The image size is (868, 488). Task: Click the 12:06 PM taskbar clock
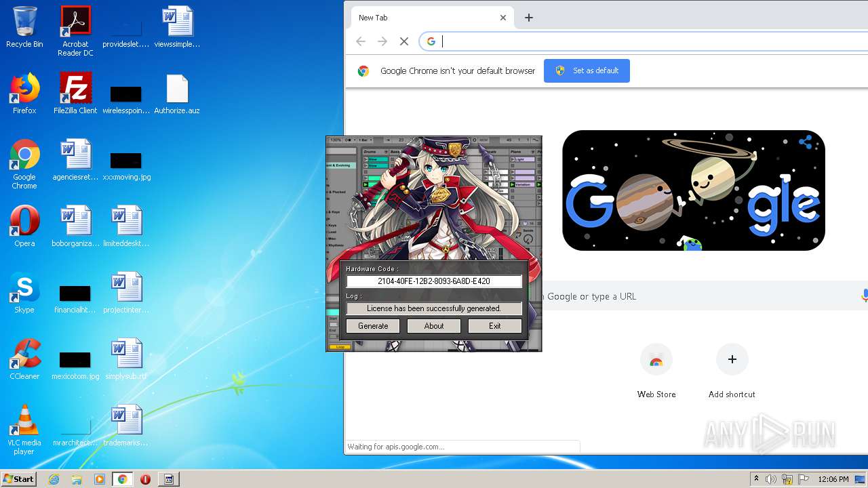[x=833, y=479]
